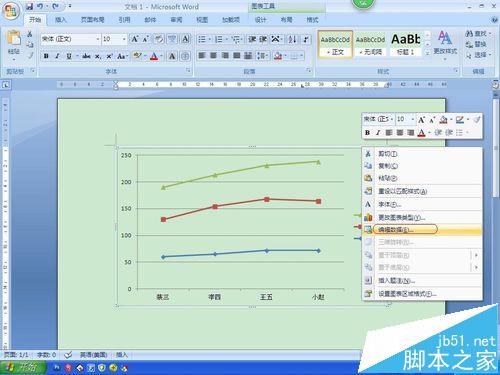Toggle strikethrough in ribbon font group
The height and width of the screenshot is (375, 500).
[x=86, y=56]
